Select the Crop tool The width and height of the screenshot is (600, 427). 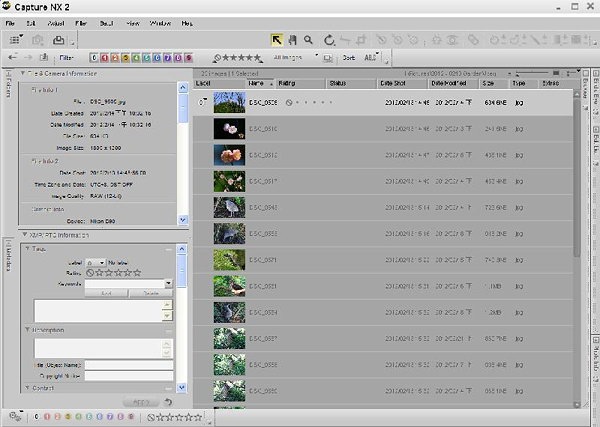tap(361, 40)
